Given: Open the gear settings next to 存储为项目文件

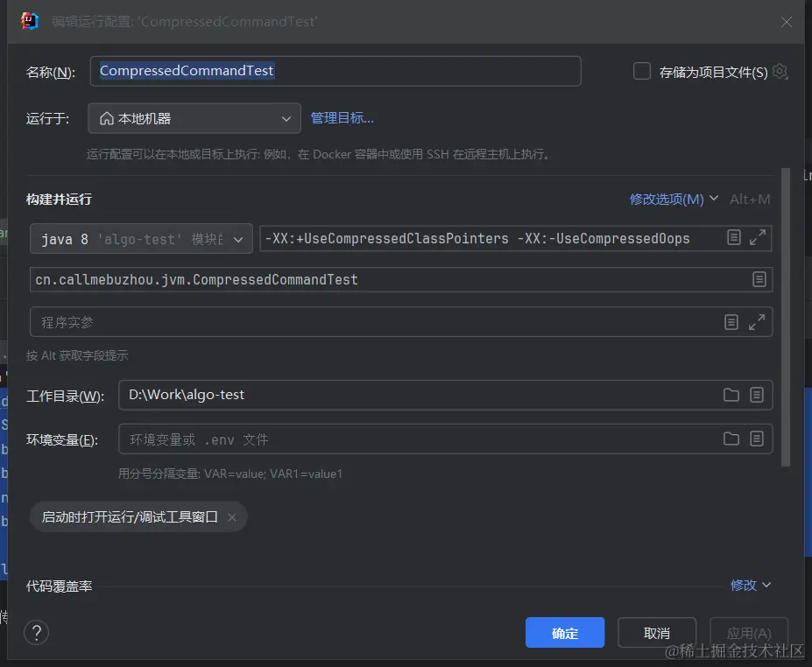Looking at the screenshot, I should point(780,72).
